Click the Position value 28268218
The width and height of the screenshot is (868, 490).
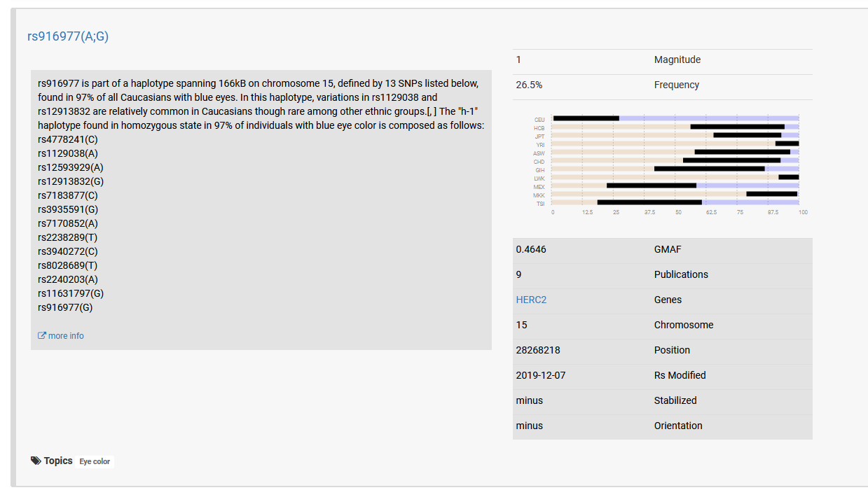538,350
